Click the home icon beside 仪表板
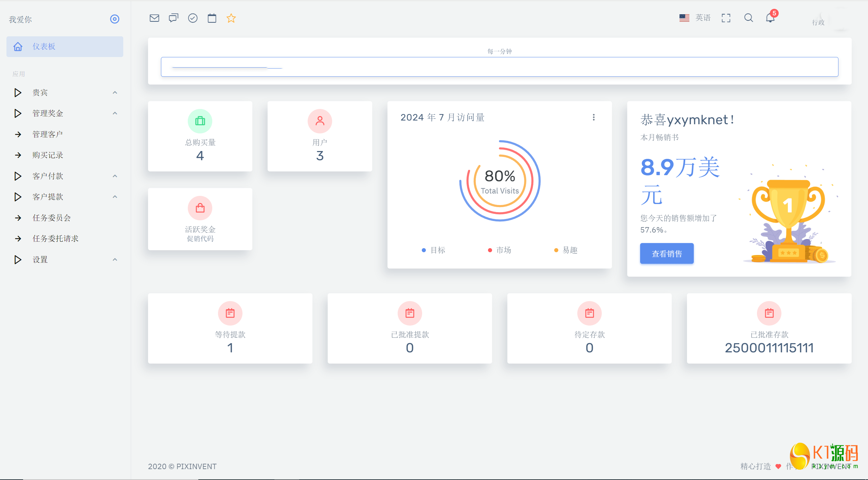This screenshot has width=868, height=480. coord(18,47)
